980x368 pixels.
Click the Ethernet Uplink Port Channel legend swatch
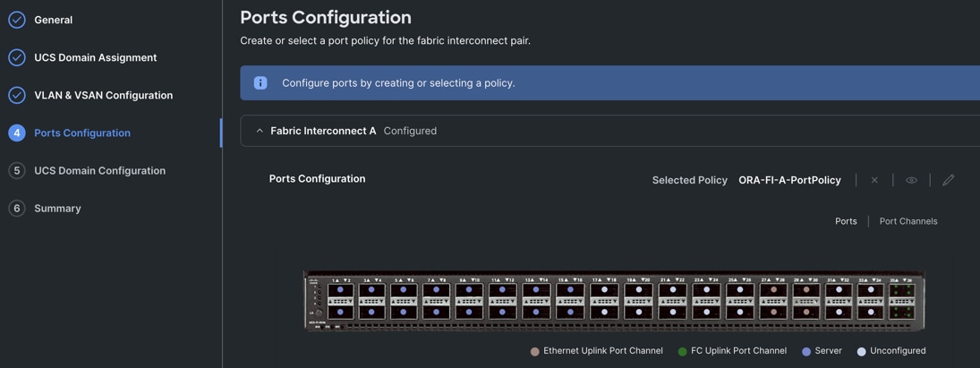click(x=535, y=352)
